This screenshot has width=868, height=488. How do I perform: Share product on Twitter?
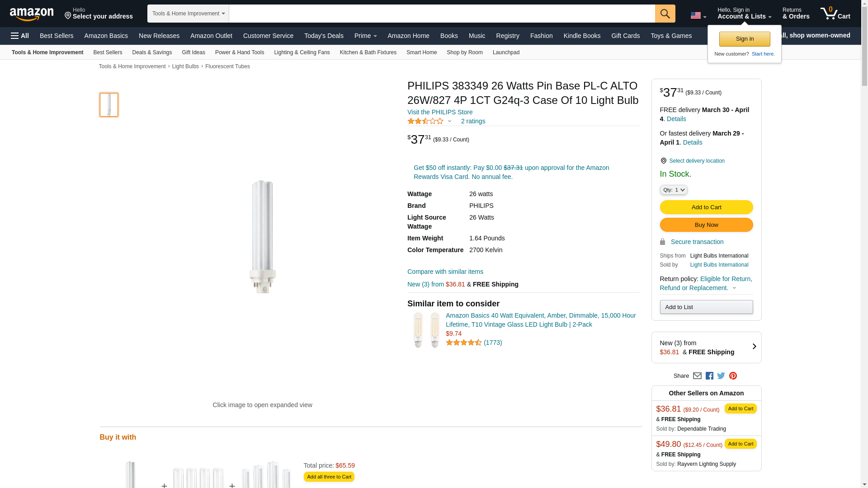click(721, 376)
